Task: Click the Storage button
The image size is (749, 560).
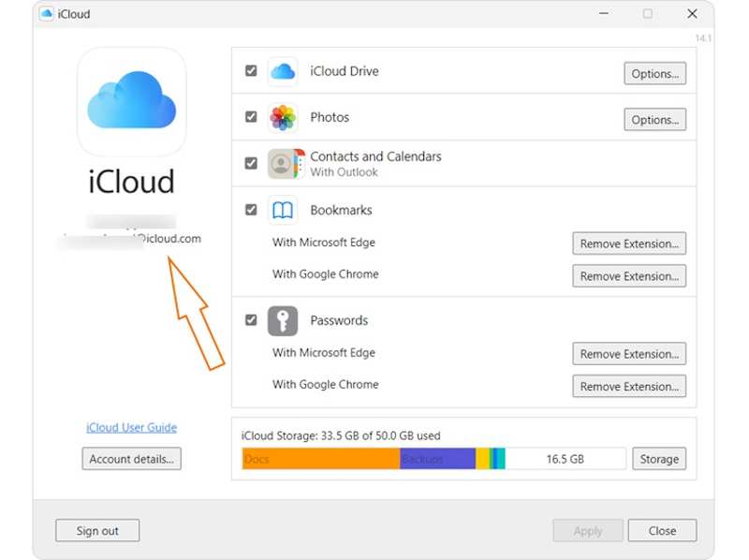Action: (659, 459)
